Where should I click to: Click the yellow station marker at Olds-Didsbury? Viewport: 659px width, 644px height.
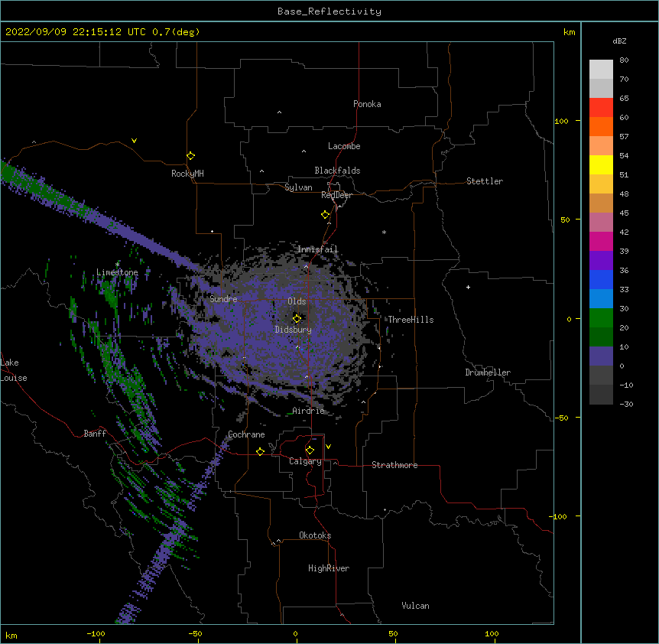[x=297, y=318]
